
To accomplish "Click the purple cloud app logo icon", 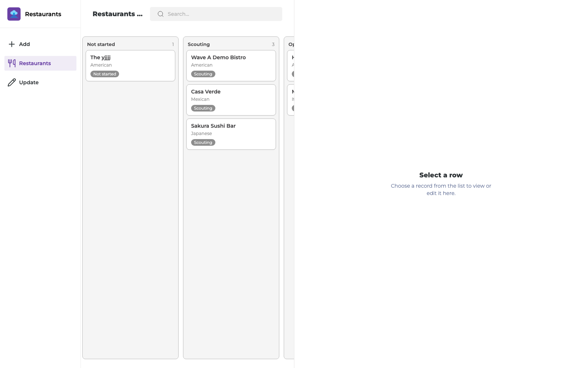I will pos(14,14).
